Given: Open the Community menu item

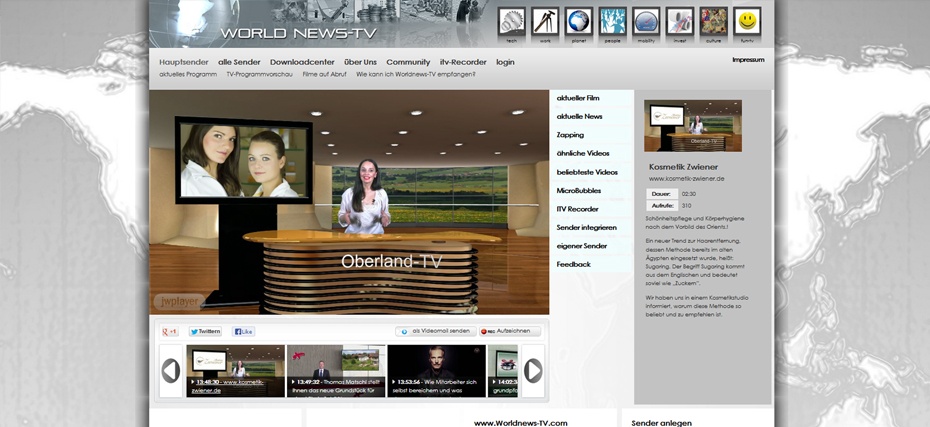Looking at the screenshot, I should (x=408, y=62).
